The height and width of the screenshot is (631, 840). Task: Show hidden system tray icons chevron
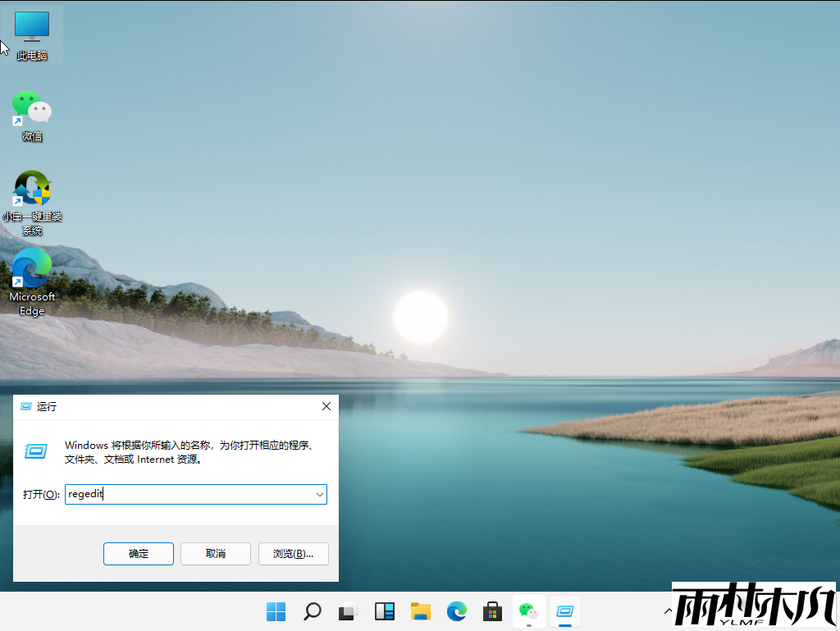666,611
